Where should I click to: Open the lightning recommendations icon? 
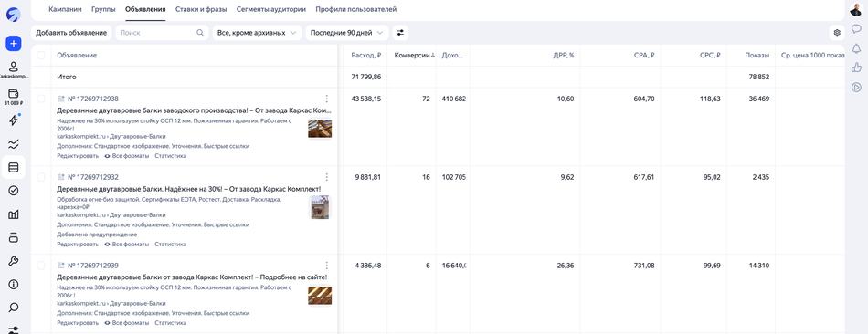point(14,120)
